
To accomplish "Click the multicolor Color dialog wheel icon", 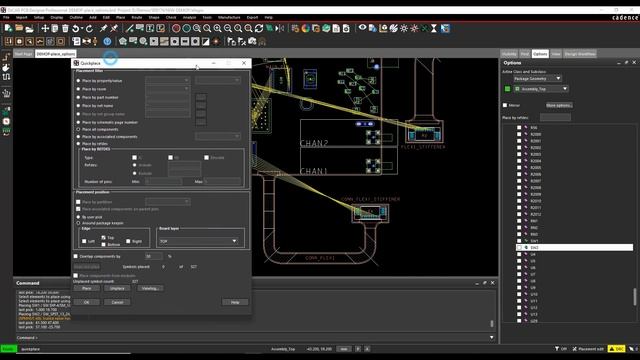I will pos(305,28).
